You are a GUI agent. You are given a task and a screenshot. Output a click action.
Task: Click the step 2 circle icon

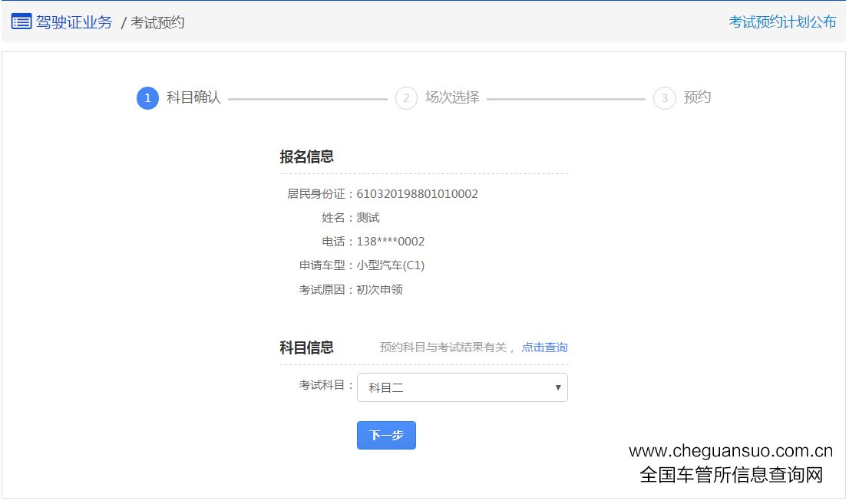point(406,98)
